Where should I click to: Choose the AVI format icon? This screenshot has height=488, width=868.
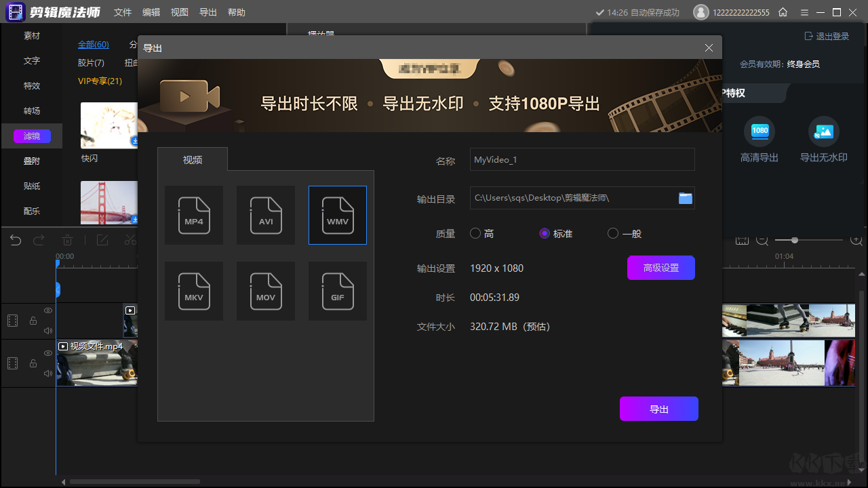pos(266,215)
